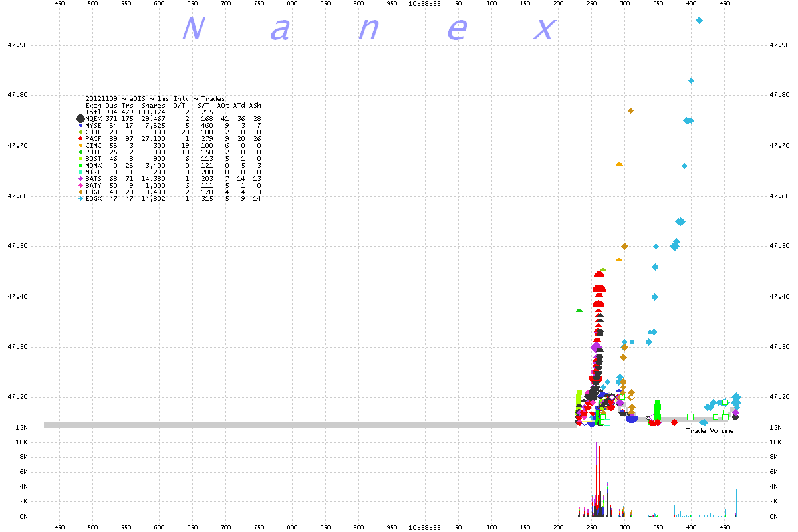Click the 'NQEX' exchange name in legend
This screenshot has width=798, height=532.
point(94,118)
